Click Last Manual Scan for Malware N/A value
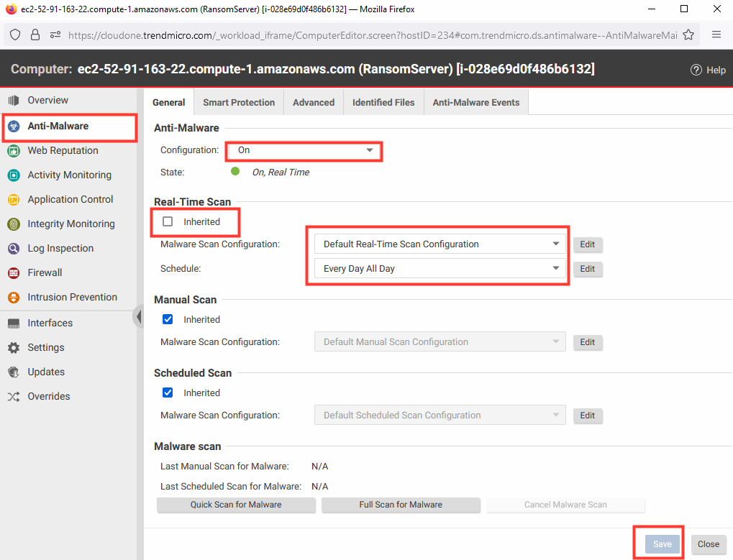This screenshot has height=560, width=733. (320, 467)
